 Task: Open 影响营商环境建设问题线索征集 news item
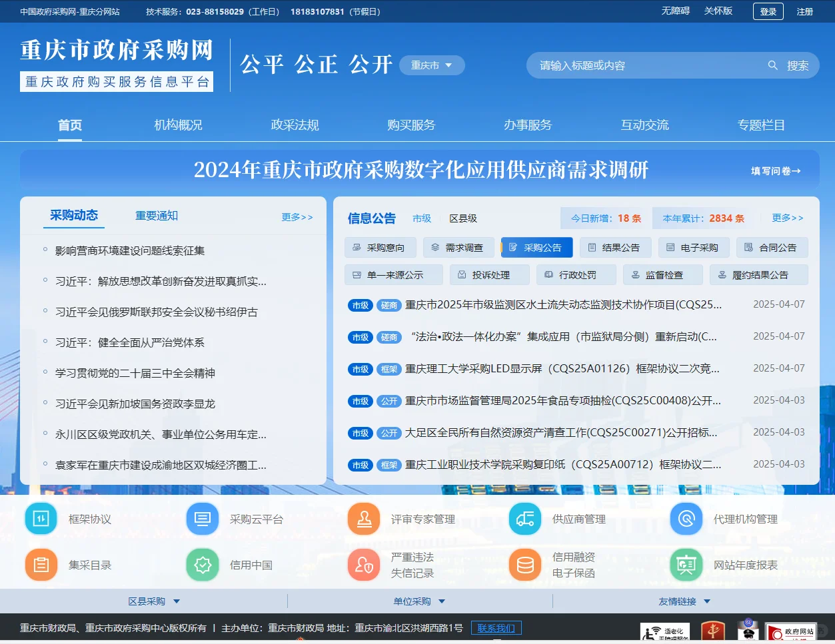tap(130, 250)
